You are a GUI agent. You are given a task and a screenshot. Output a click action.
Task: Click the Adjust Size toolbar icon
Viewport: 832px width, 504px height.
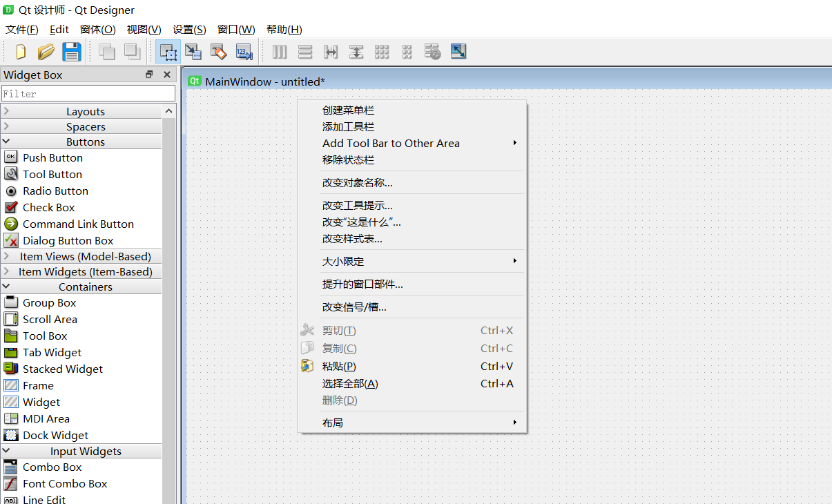(458, 52)
